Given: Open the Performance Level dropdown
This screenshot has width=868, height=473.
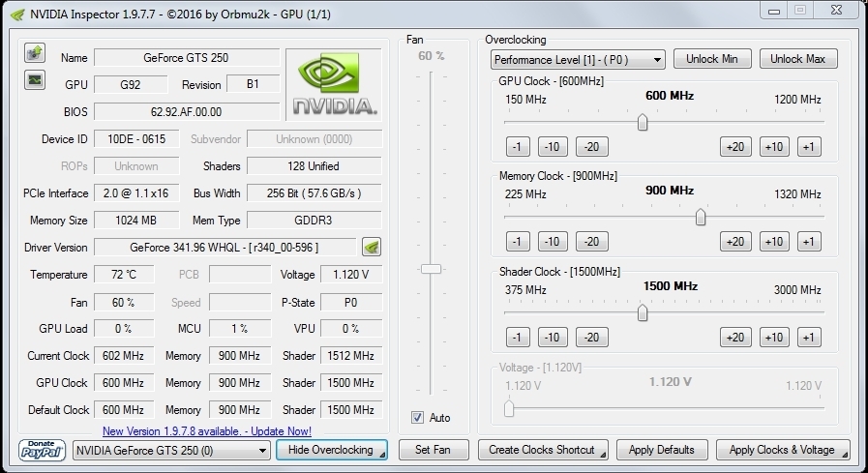Looking at the screenshot, I should [x=578, y=59].
